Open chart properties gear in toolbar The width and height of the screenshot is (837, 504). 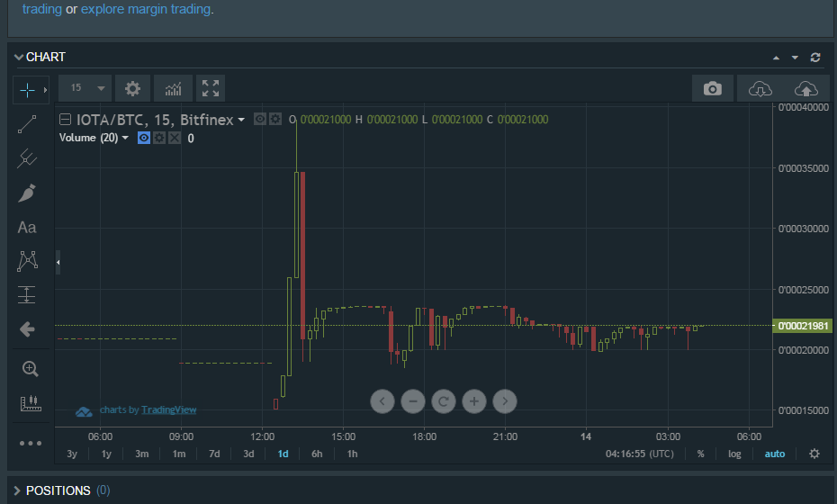tap(132, 88)
